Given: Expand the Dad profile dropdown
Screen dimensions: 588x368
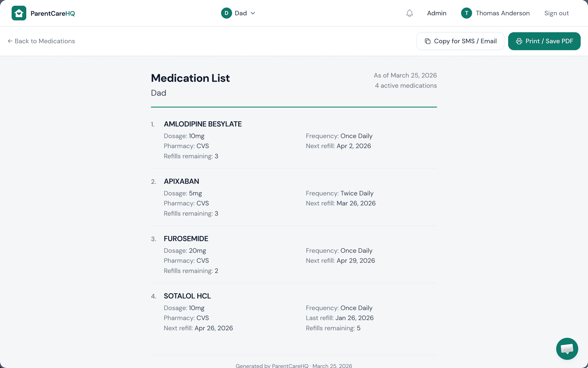Looking at the screenshot, I should click(253, 13).
